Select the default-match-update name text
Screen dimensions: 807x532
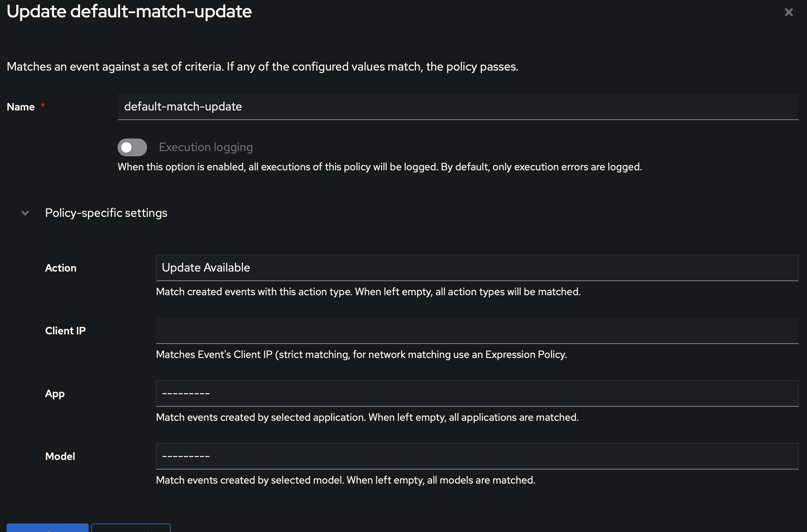point(183,107)
